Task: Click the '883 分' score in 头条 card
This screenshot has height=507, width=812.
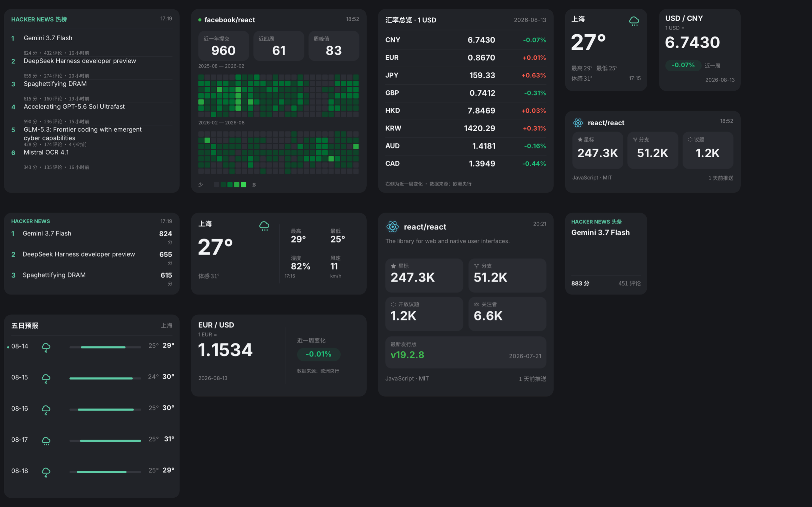Action: pos(580,283)
